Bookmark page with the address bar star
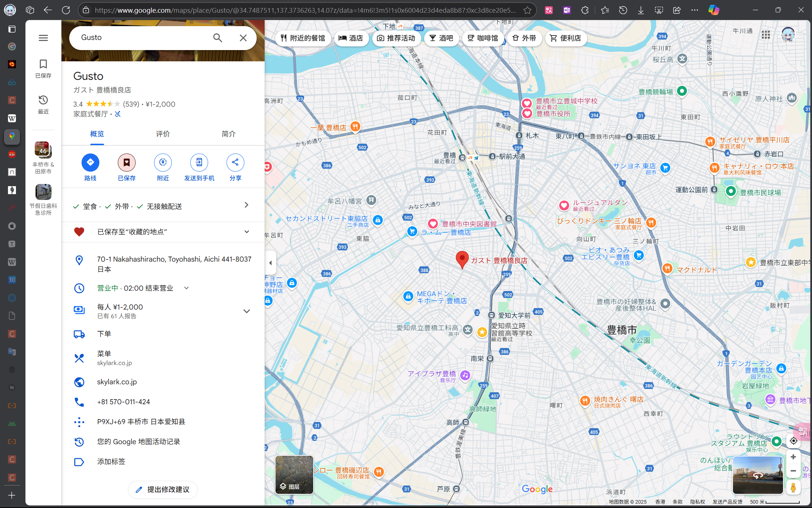The height and width of the screenshot is (508, 812). tap(527, 10)
